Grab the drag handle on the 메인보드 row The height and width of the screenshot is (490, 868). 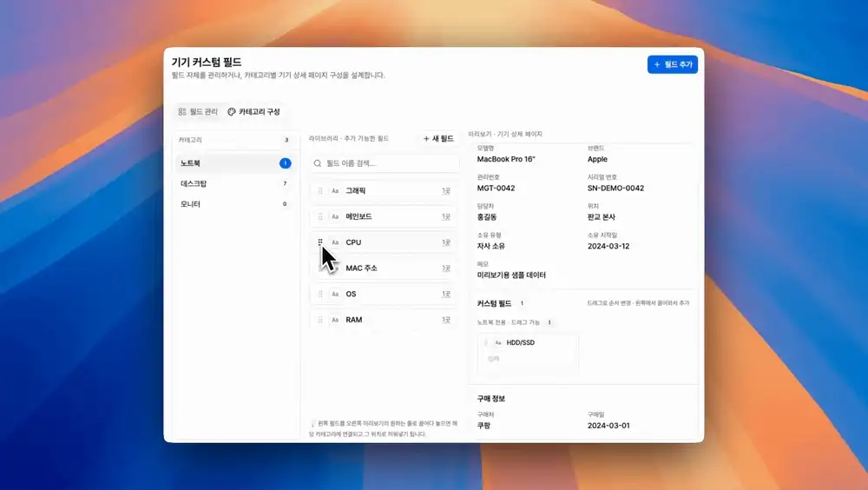coord(320,216)
